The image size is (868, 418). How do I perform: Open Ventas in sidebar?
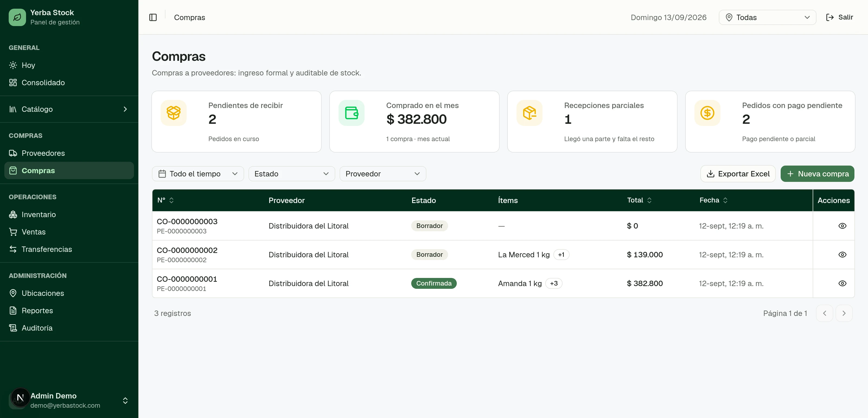click(69, 232)
